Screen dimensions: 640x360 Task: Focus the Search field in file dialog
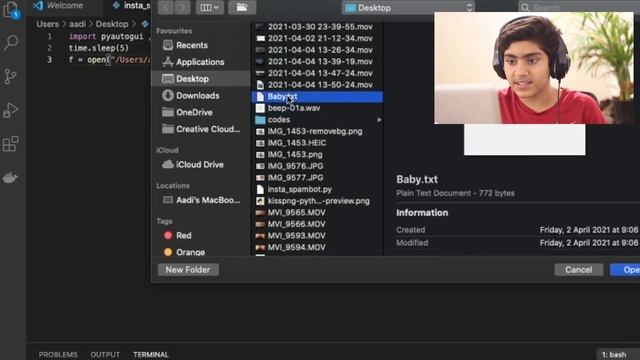(x=579, y=8)
